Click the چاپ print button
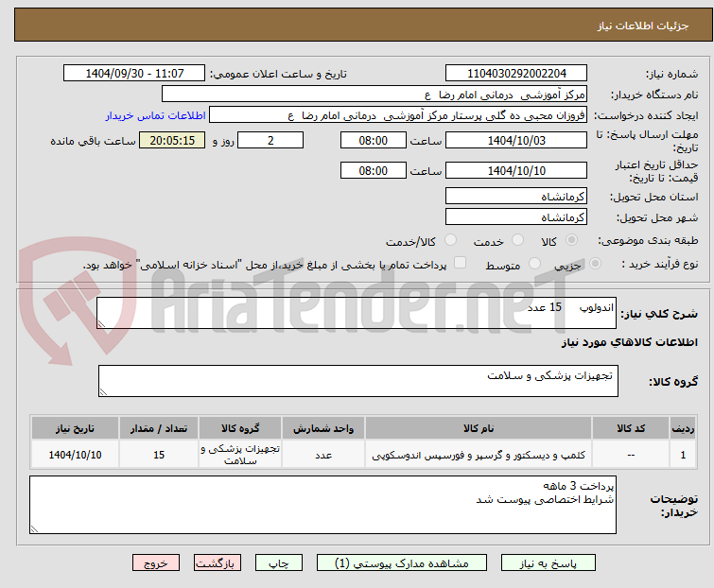Screen dimensions: 714x588 tap(279, 563)
